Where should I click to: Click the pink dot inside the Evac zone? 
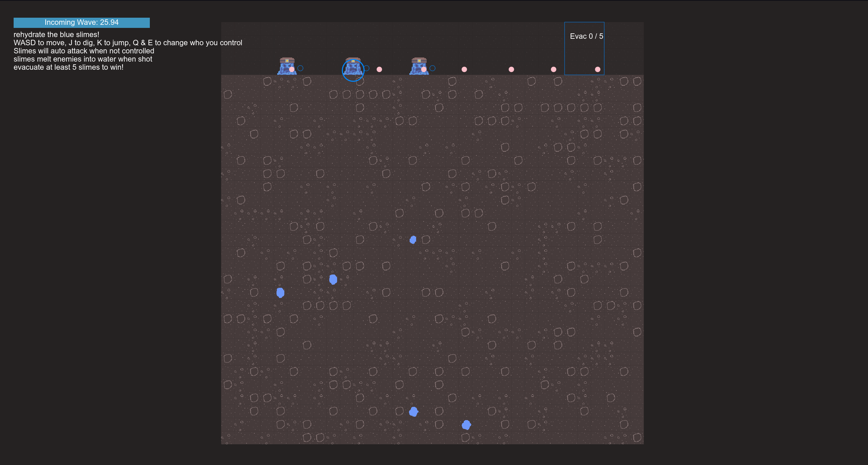tap(598, 69)
